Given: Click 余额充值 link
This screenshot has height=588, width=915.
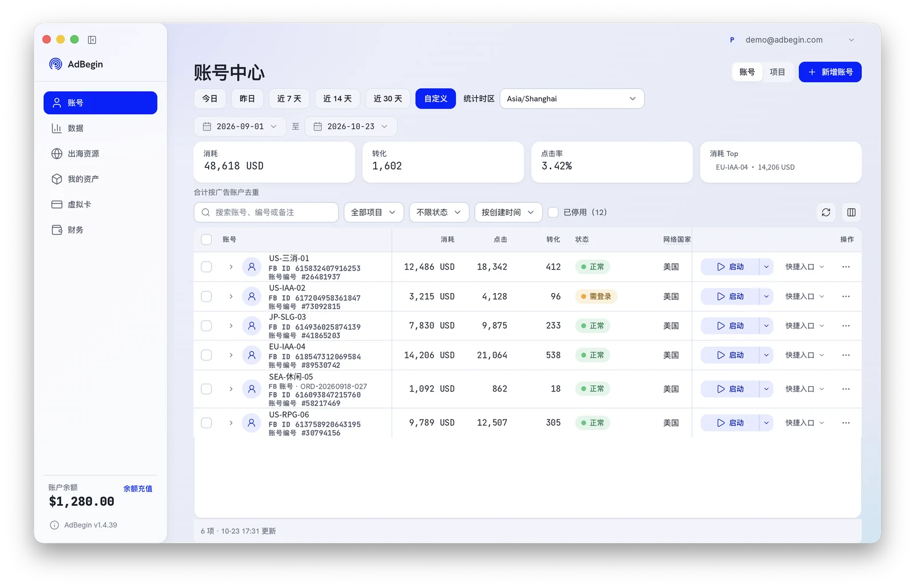Looking at the screenshot, I should click(138, 489).
